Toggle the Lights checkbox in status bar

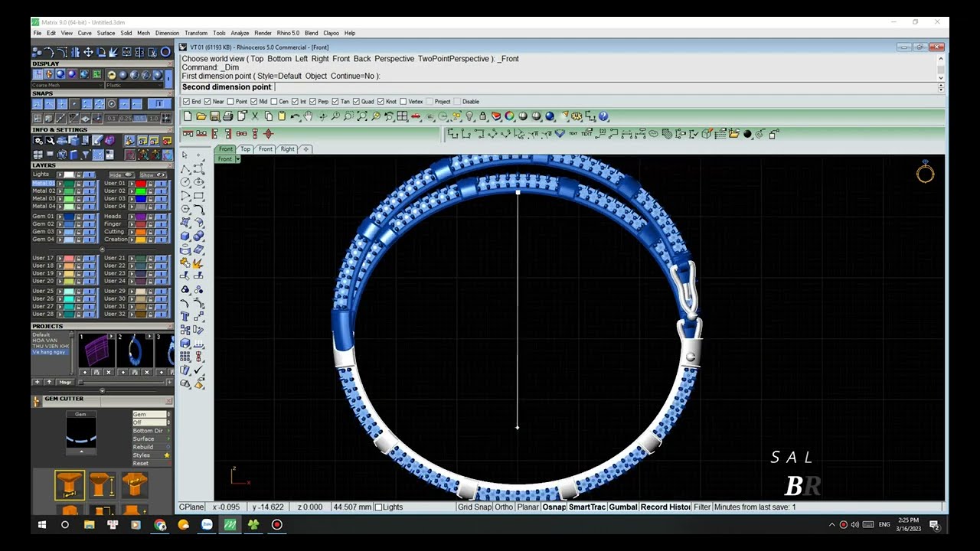click(x=378, y=507)
